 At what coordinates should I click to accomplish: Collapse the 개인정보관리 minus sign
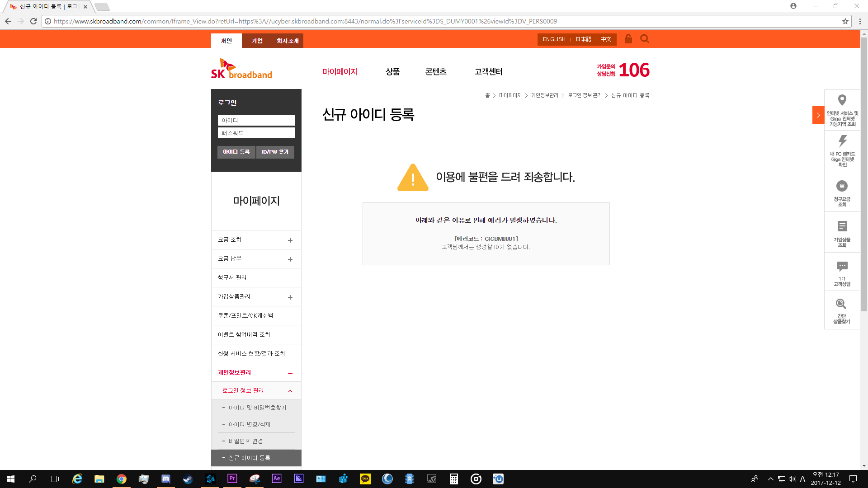(290, 373)
